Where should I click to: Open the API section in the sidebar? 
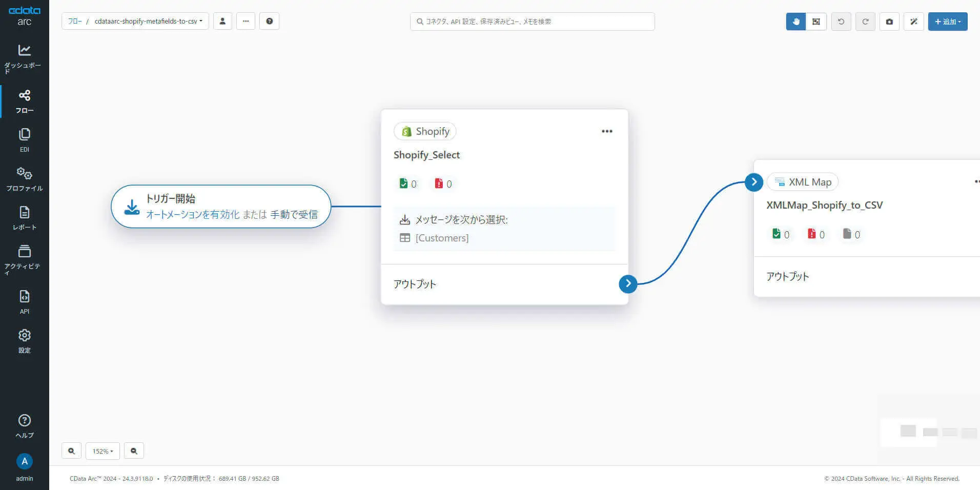(24, 302)
